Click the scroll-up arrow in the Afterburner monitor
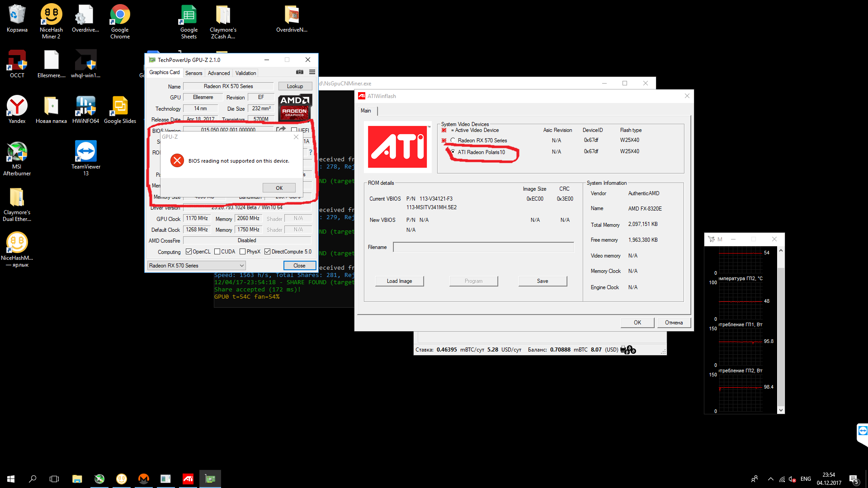The width and height of the screenshot is (868, 488). [x=781, y=250]
